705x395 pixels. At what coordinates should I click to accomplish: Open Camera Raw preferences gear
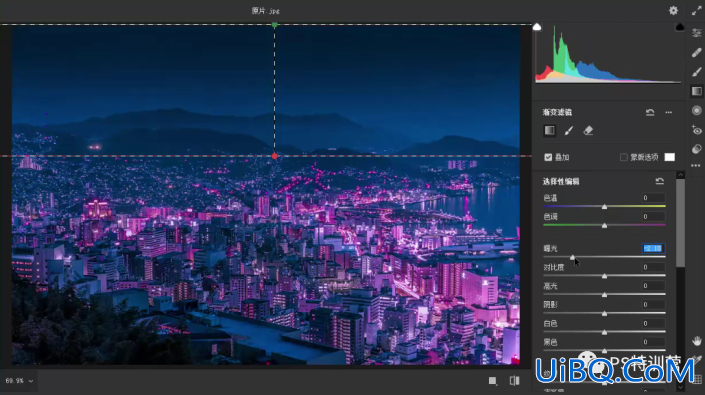(673, 10)
